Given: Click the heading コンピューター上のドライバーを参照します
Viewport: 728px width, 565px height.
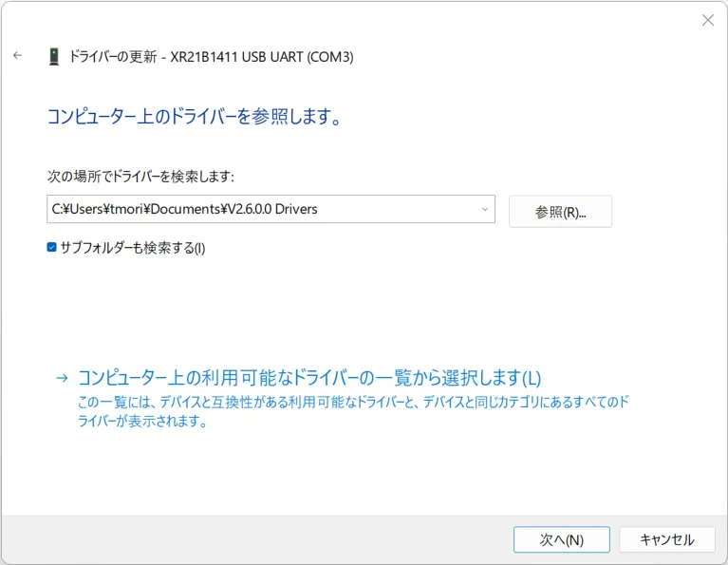Looking at the screenshot, I should tap(194, 117).
